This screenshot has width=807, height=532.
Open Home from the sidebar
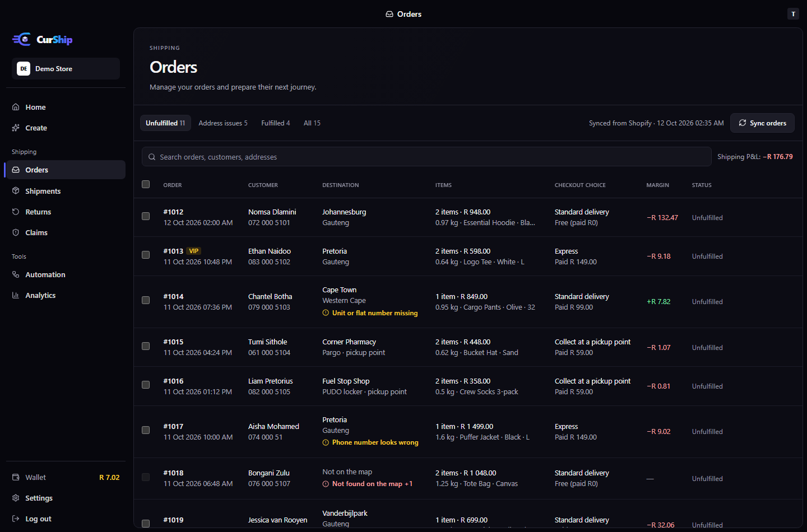pyautogui.click(x=66, y=107)
